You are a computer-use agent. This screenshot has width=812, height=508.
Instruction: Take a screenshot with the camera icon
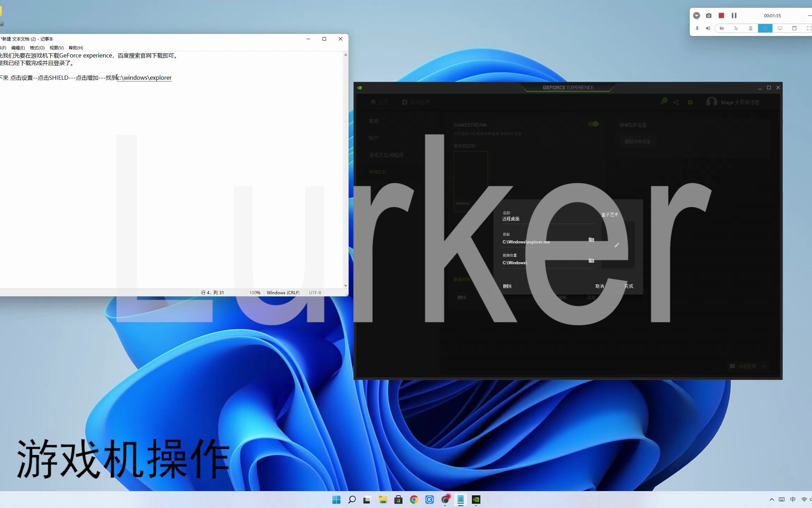[709, 16]
